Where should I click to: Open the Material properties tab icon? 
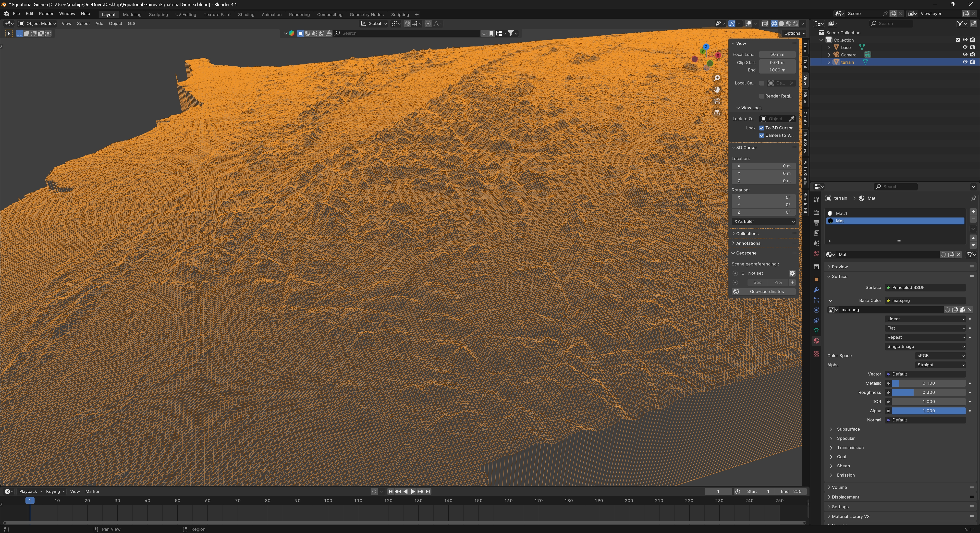[816, 341]
